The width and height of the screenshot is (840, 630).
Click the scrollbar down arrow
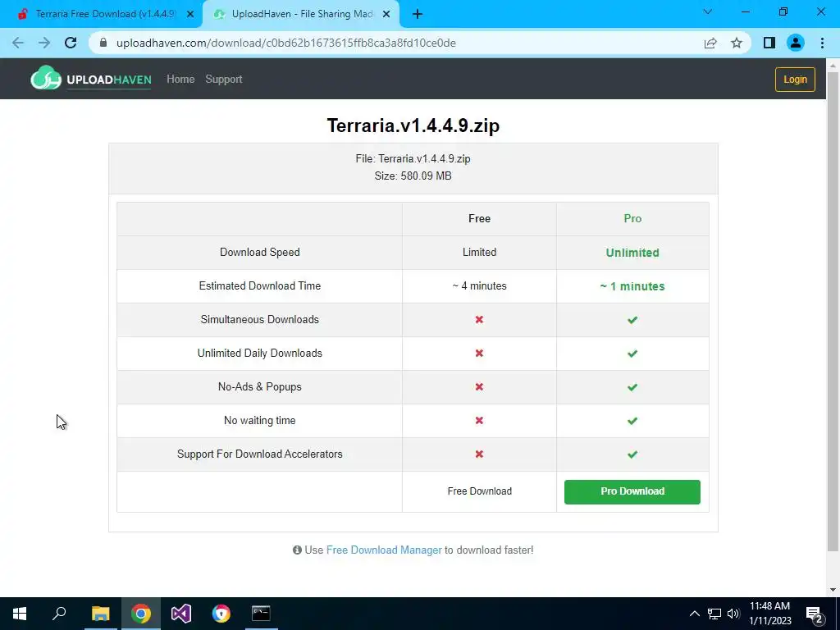point(833,590)
